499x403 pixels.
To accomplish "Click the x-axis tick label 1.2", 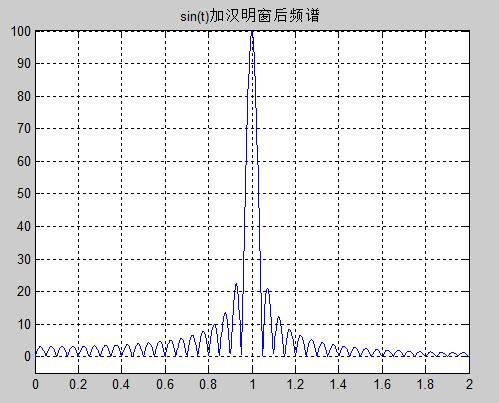I will [295, 385].
